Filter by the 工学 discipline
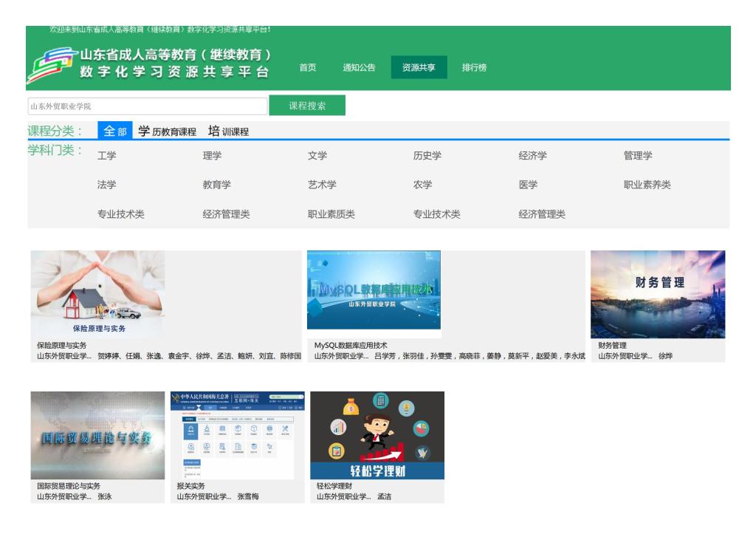 tap(107, 156)
